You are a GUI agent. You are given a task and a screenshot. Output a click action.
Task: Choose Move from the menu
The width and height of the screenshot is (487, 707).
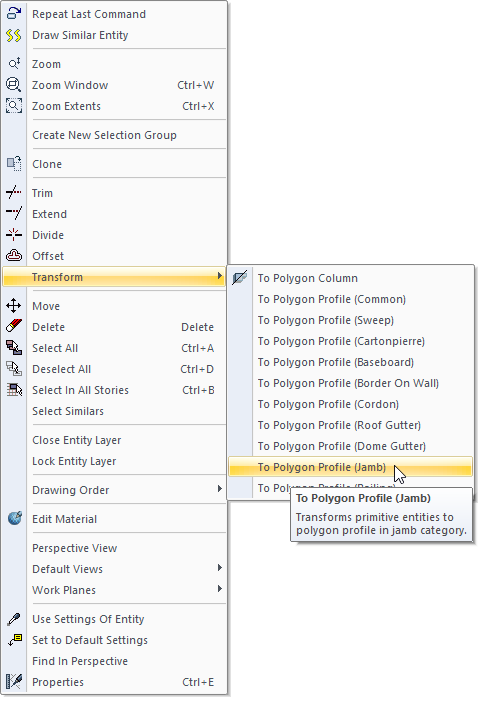(114, 306)
